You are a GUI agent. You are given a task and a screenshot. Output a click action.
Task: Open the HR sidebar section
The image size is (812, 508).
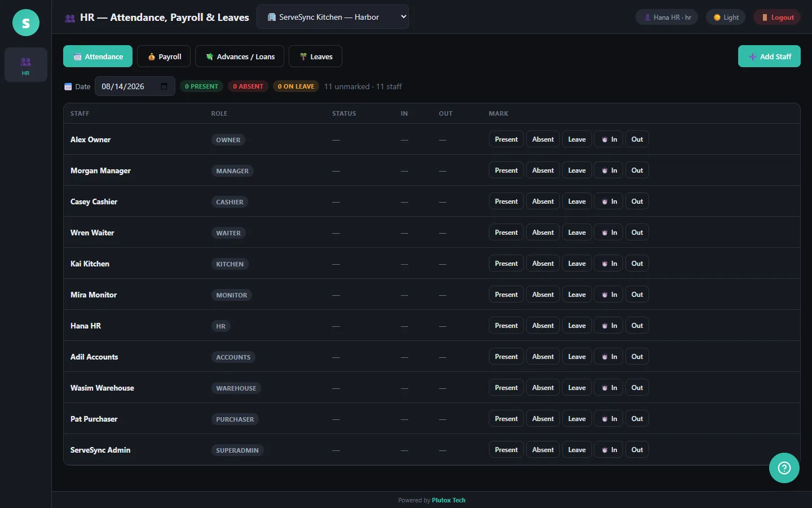[x=26, y=65]
